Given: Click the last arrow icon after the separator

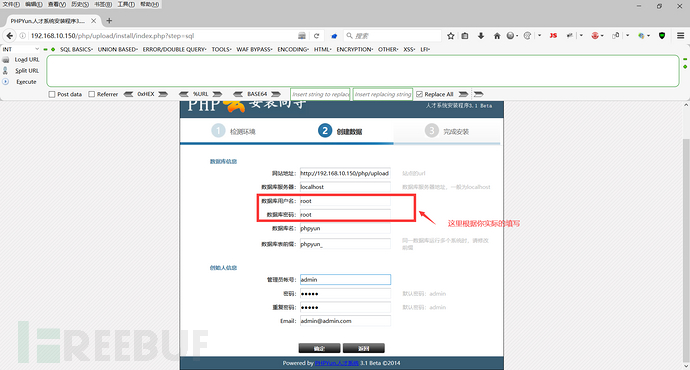Looking at the screenshot, I should (478, 94).
